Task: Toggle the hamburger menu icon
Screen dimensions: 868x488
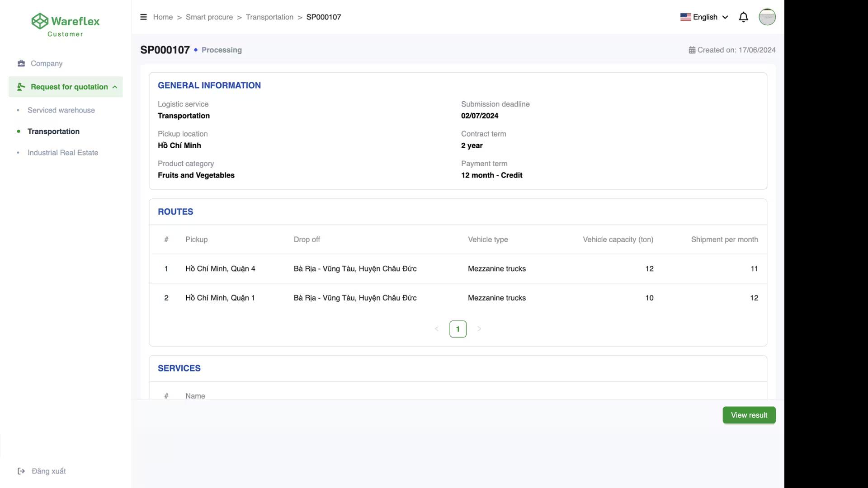Action: 144,17
